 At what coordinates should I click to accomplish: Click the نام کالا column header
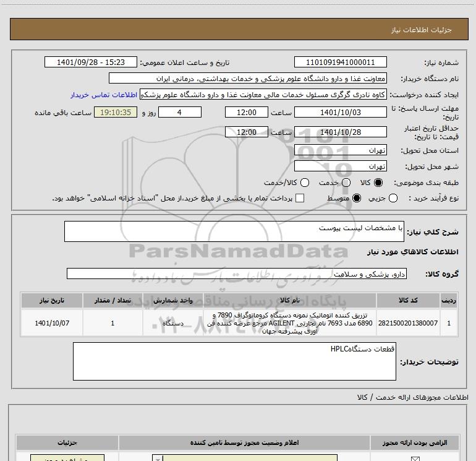pos(289,300)
